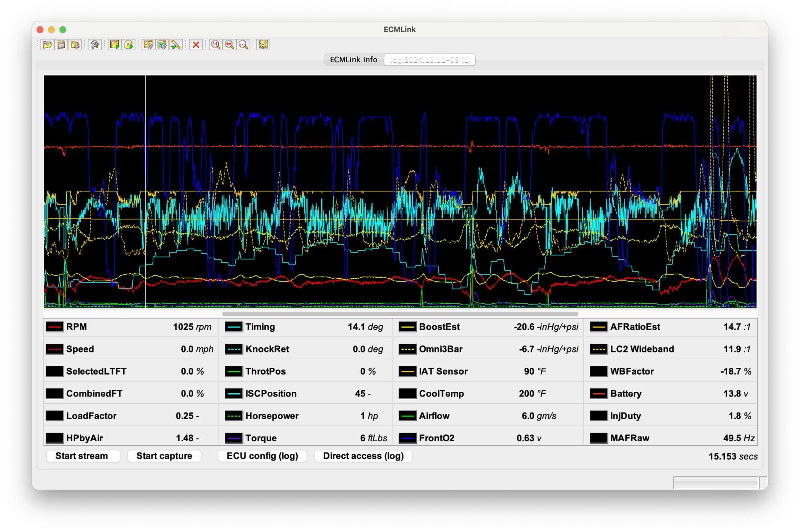Viewport: 800px width, 532px height.
Task: Click the red X delete icon
Action: pyautogui.click(x=196, y=45)
